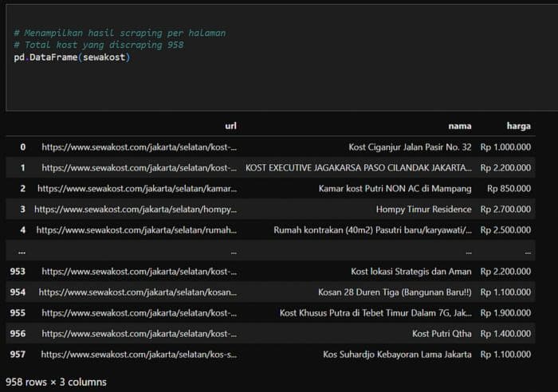Click the 'Total kost yang discraping 958' comment
The image size is (558, 392).
pyautogui.click(x=99, y=45)
